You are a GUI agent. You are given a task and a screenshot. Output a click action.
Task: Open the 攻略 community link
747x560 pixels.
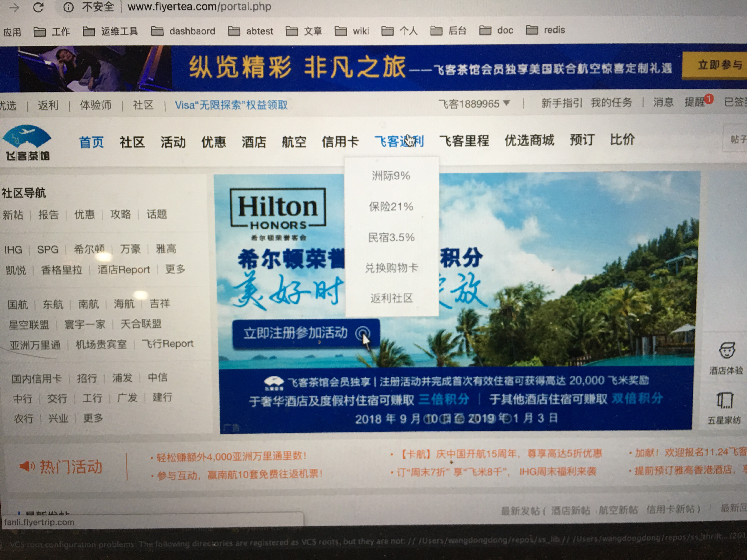click(121, 214)
